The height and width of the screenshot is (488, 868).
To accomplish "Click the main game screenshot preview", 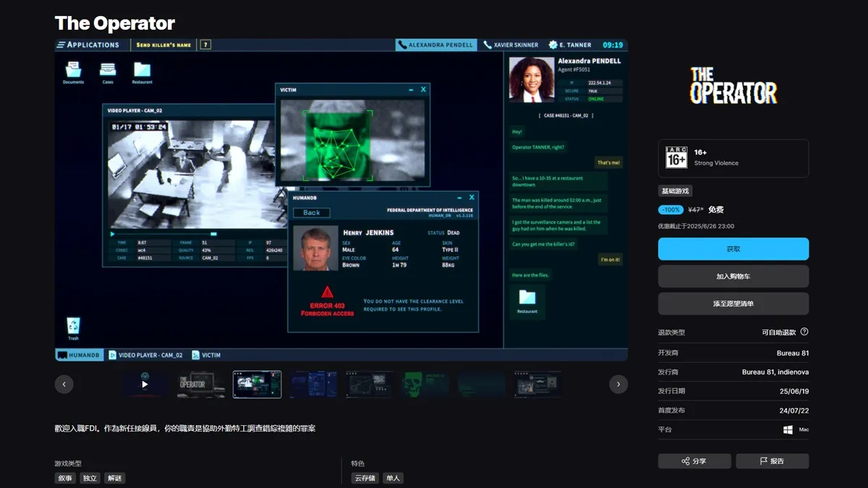I will (341, 200).
